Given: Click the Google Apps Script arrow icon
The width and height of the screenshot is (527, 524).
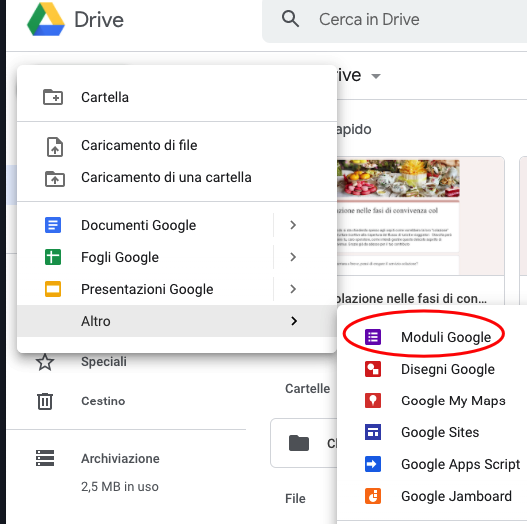Looking at the screenshot, I should coord(373,464).
